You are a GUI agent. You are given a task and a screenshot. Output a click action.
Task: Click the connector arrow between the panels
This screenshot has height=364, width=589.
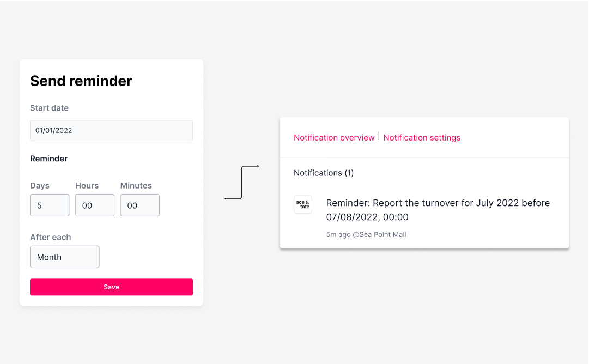point(241,182)
